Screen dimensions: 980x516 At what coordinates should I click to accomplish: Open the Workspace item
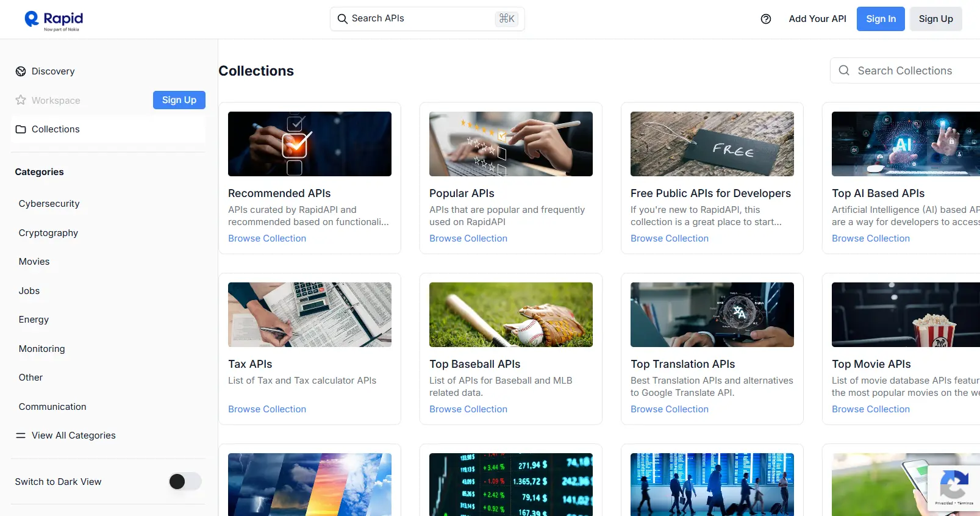(55, 100)
